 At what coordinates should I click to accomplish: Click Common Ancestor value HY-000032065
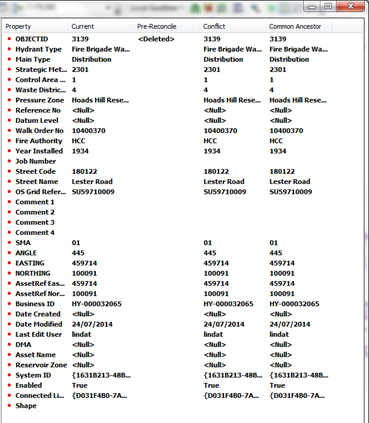point(294,304)
